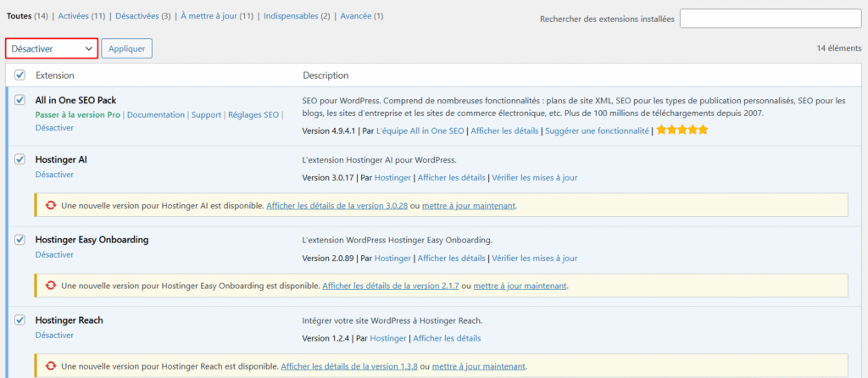Click Afficher les détails de la version 2.1.7

click(x=390, y=286)
